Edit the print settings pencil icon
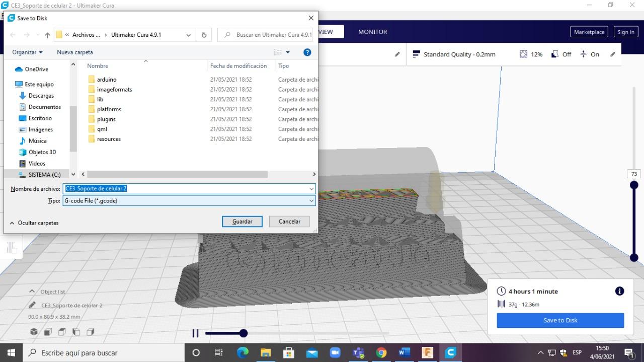Viewport: 644px width, 362px height. pos(612,54)
